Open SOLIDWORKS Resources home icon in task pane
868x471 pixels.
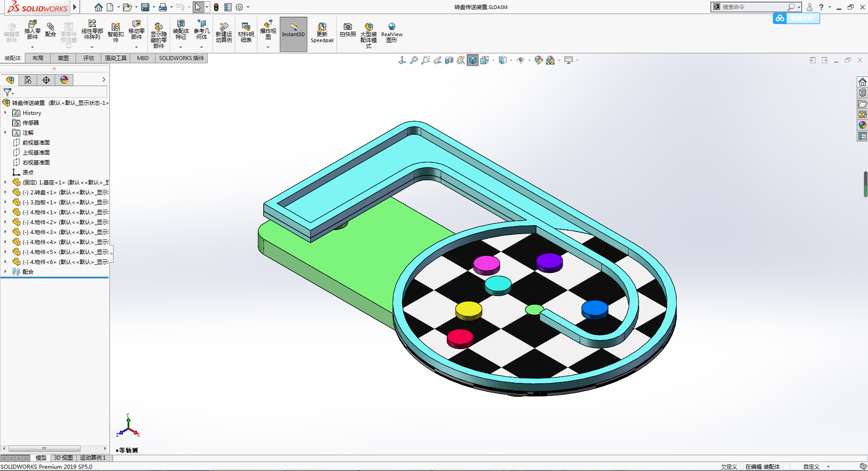tap(863, 82)
